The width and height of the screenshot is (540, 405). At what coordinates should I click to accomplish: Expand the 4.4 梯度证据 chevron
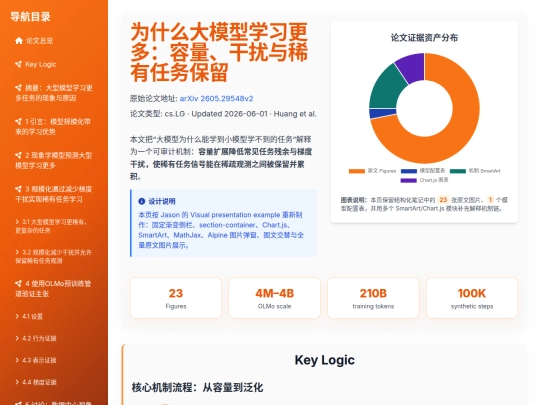17,382
